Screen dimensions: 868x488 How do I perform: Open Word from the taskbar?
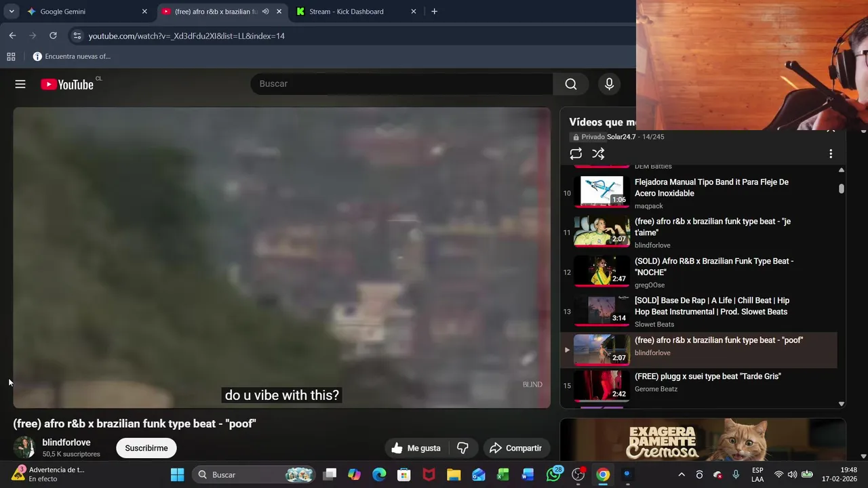(x=528, y=474)
